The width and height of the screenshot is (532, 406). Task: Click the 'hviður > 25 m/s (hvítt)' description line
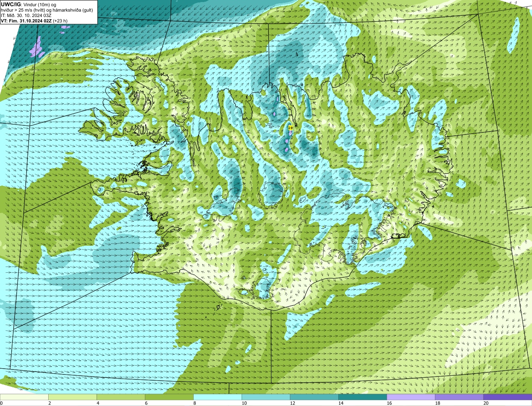tap(47, 10)
